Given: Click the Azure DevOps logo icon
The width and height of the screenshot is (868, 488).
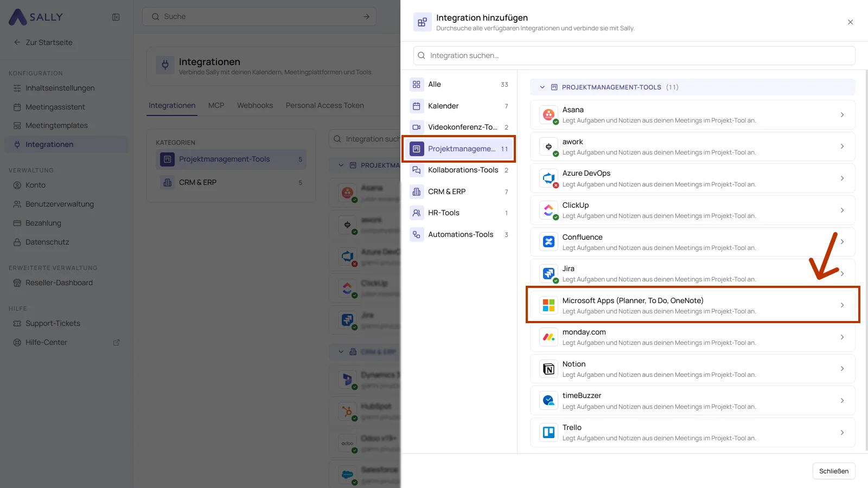Looking at the screenshot, I should 548,178.
